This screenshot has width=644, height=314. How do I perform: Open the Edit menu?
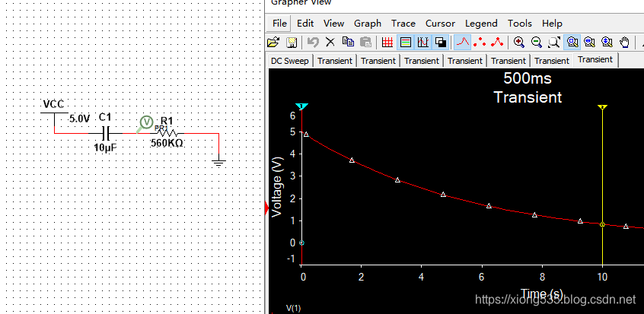pyautogui.click(x=305, y=24)
